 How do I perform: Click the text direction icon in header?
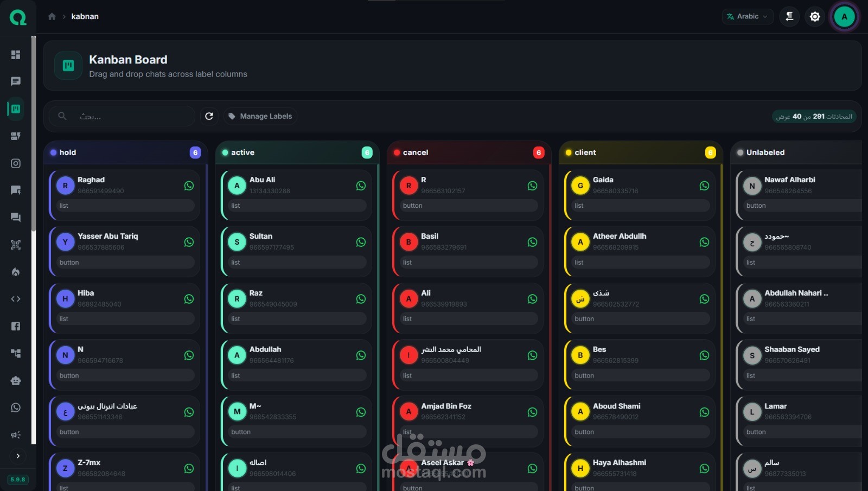(x=790, y=16)
